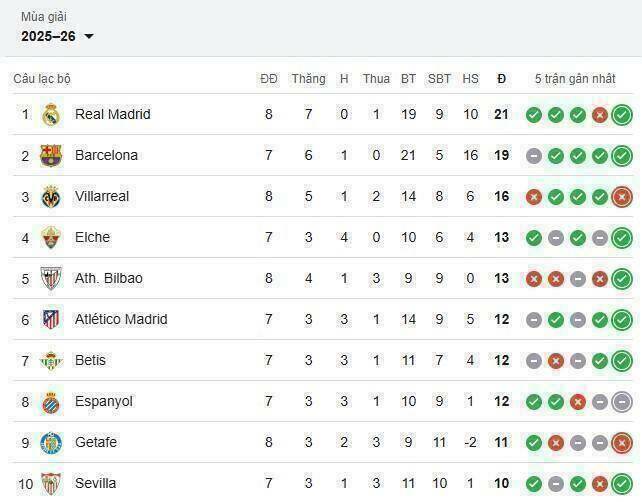This screenshot has width=642, height=502.
Task: Open the Atlético Madrid team link
Action: pyautogui.click(x=120, y=320)
